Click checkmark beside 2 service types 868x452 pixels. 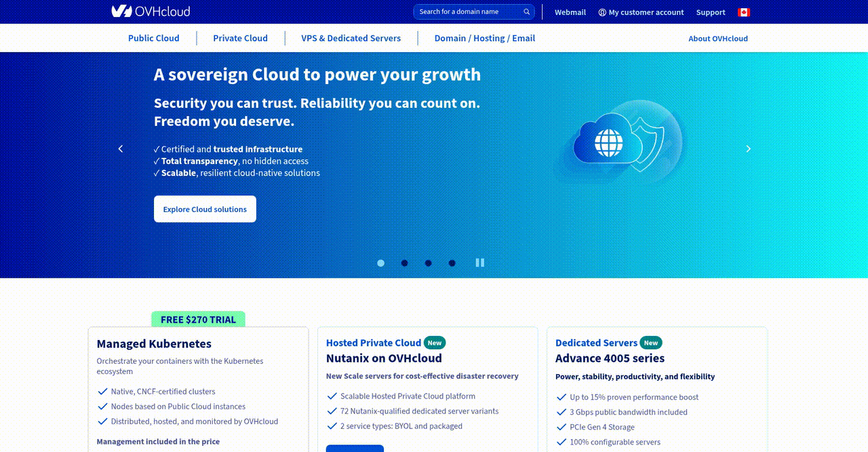tap(332, 426)
